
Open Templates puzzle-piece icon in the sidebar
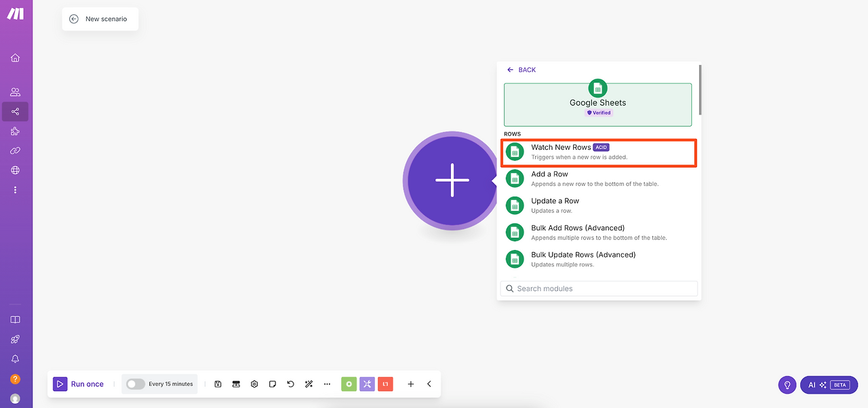coord(15,131)
